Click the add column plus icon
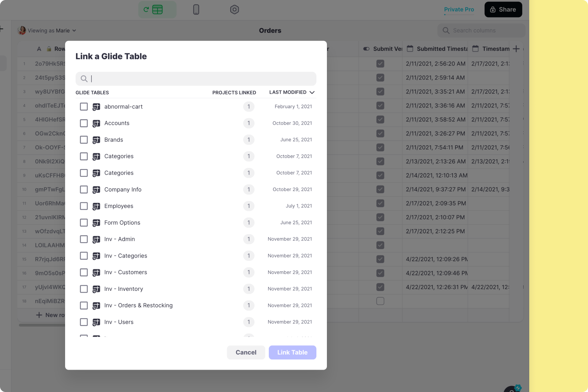 [x=516, y=49]
